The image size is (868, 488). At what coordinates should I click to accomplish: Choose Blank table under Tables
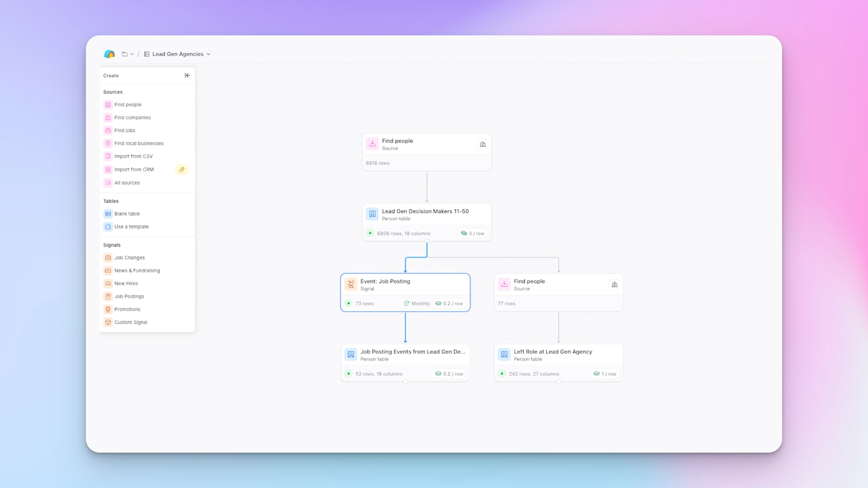point(127,214)
